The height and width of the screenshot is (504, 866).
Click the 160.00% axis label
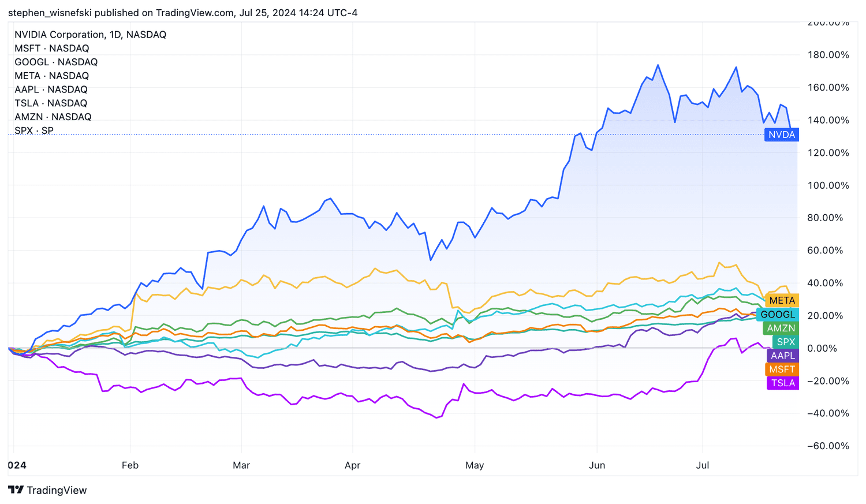point(828,88)
